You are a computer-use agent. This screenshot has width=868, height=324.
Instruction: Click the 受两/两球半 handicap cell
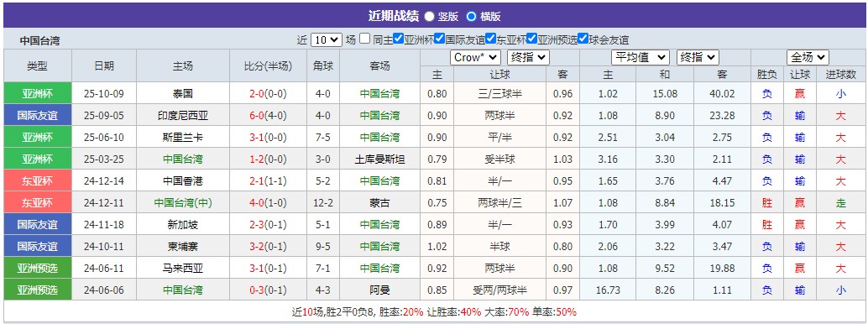pyautogui.click(x=499, y=290)
